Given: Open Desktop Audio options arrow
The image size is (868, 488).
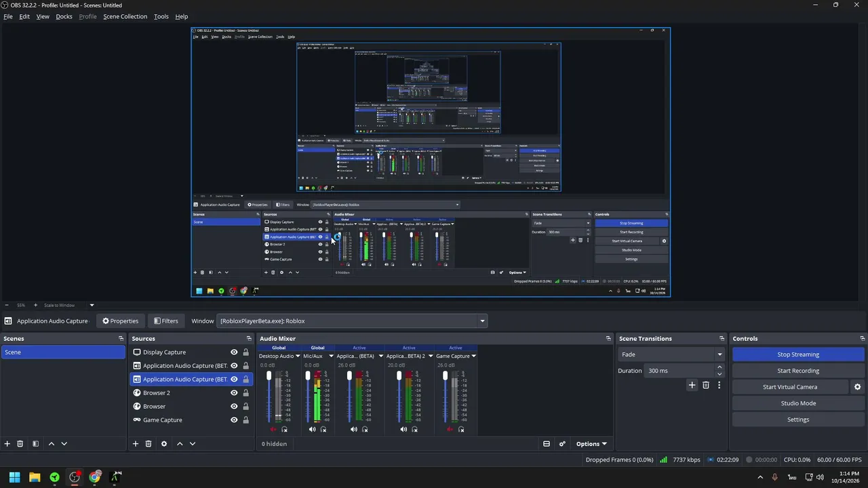Looking at the screenshot, I should [x=297, y=356].
